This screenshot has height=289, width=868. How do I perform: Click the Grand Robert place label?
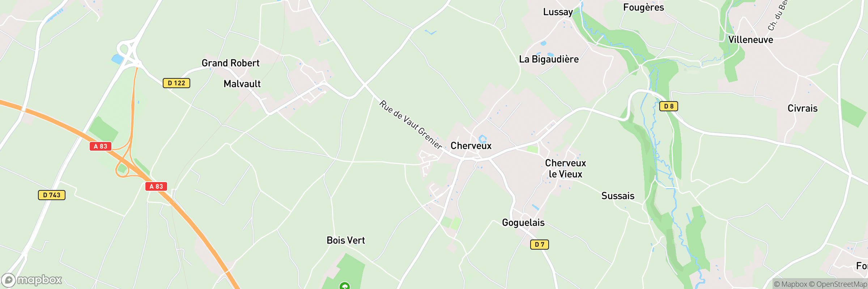pos(231,63)
